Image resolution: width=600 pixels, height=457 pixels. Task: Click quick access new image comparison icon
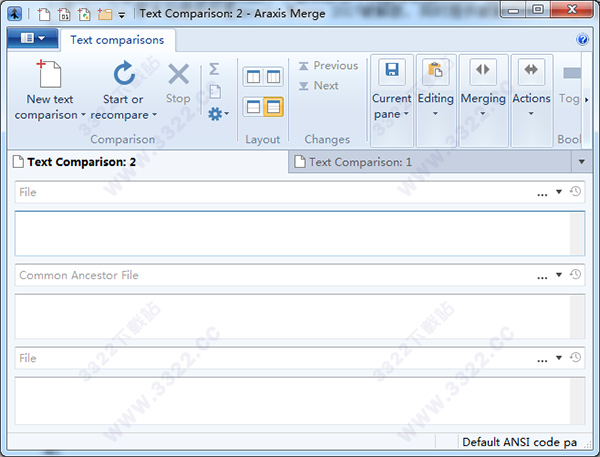point(84,14)
